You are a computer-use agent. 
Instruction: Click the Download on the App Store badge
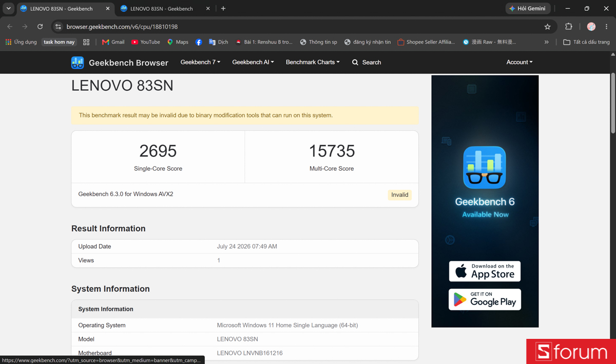[x=485, y=271]
